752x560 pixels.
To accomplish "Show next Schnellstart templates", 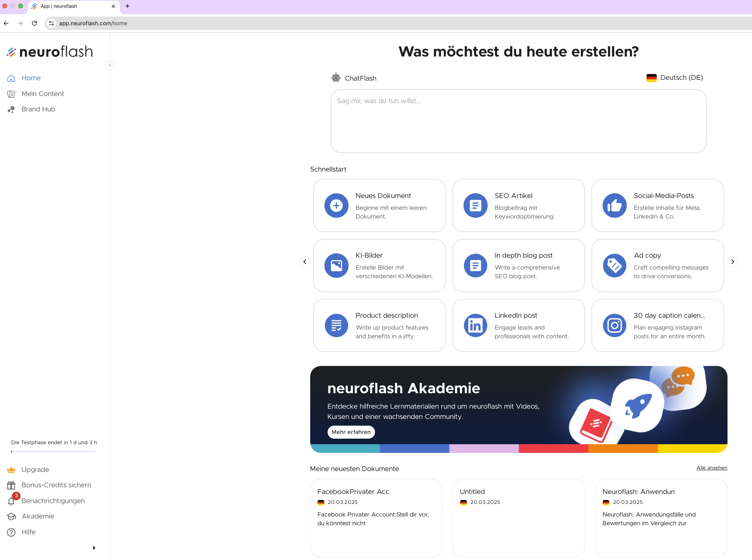I will tap(733, 262).
